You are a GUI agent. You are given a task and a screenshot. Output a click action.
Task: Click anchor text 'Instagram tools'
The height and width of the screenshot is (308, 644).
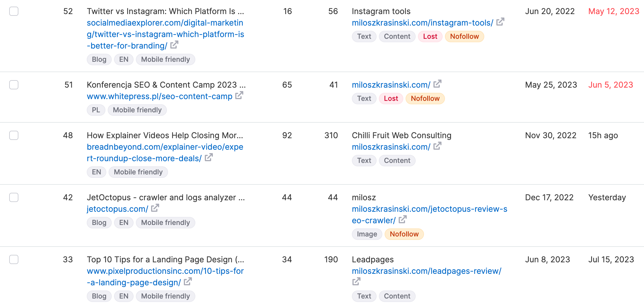coord(381,11)
